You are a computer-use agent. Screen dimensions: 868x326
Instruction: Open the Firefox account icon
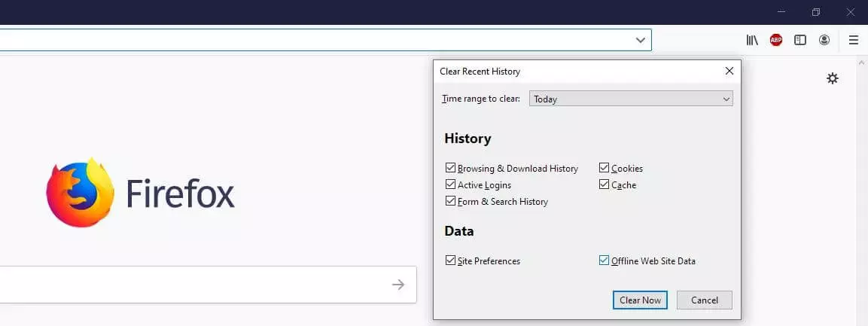point(824,40)
